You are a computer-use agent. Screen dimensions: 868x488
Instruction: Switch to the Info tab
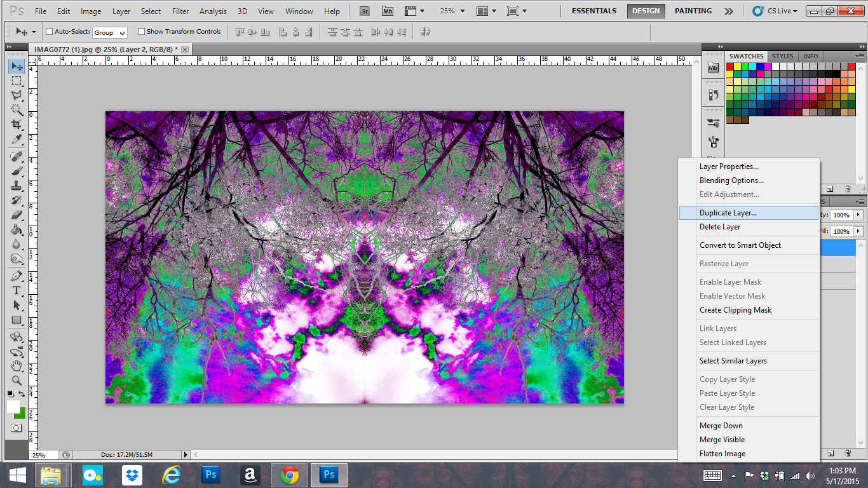(x=810, y=56)
